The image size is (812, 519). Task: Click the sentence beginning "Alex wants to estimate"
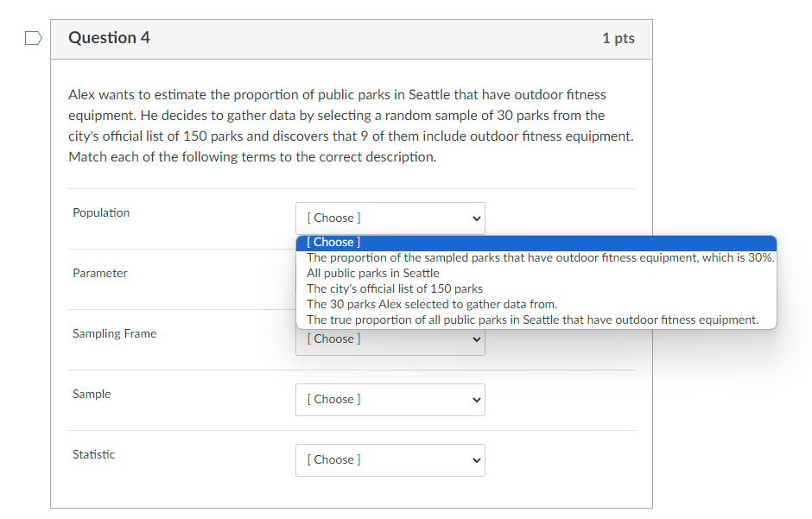337,94
